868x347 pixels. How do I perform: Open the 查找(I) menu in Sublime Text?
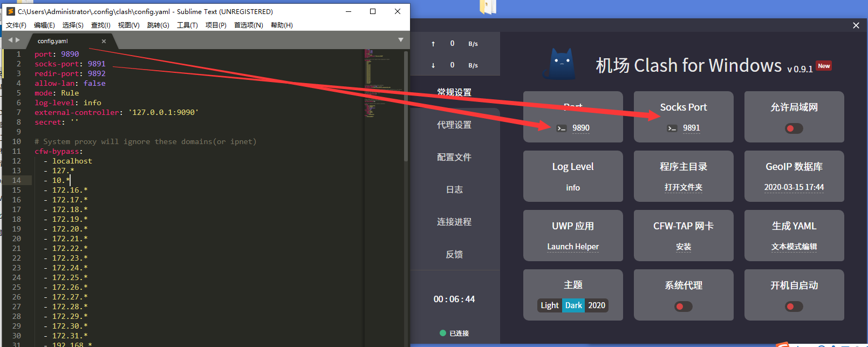click(x=101, y=25)
